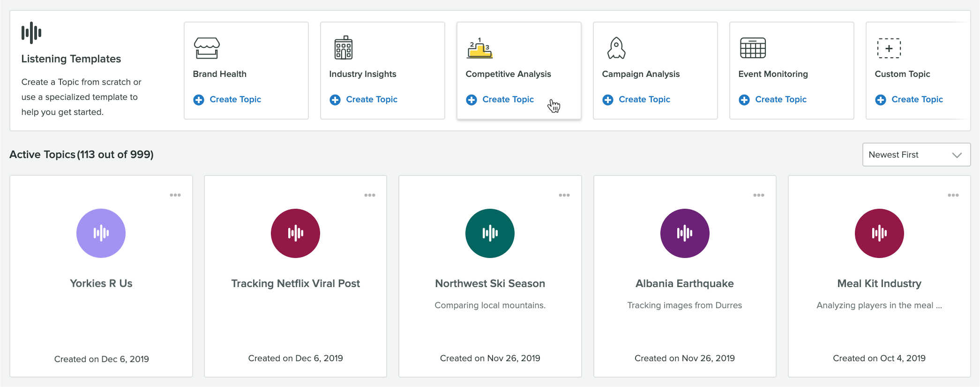The image size is (980, 387).
Task: Open more options on Meal Kit Industry card
Action: (953, 195)
